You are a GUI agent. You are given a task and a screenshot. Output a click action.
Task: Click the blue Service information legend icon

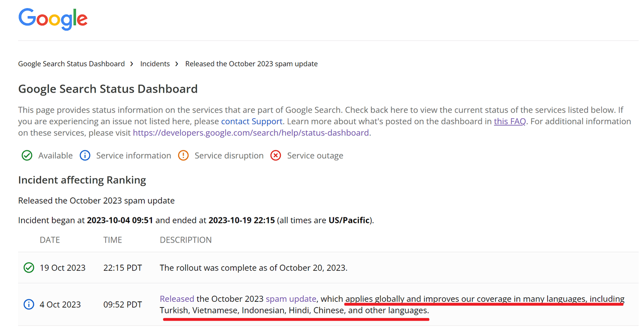click(85, 155)
